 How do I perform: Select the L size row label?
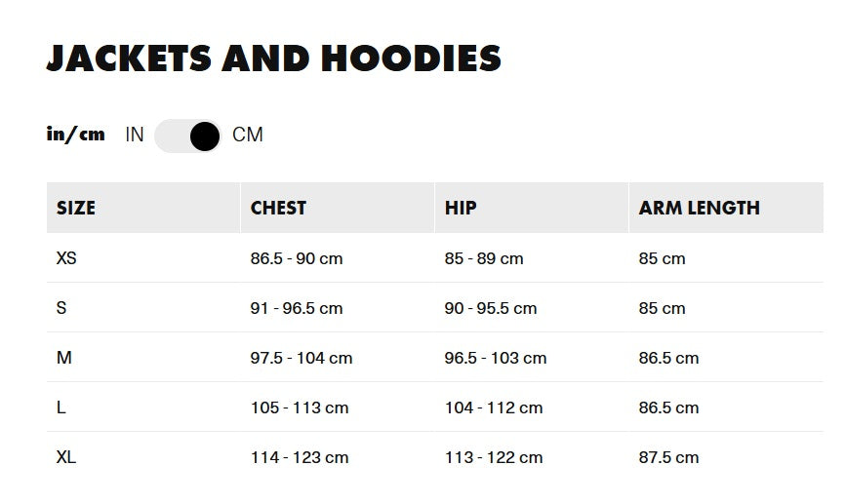61,407
